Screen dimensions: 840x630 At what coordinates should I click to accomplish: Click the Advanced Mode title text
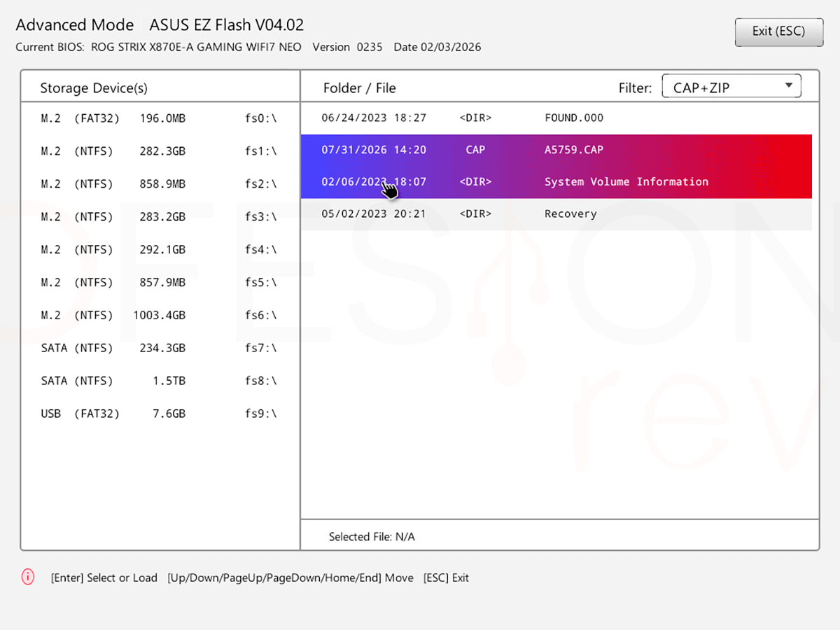75,25
